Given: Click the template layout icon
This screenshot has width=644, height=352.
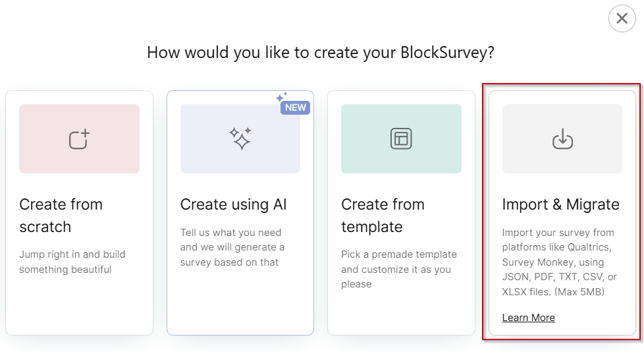Looking at the screenshot, I should coord(401,138).
